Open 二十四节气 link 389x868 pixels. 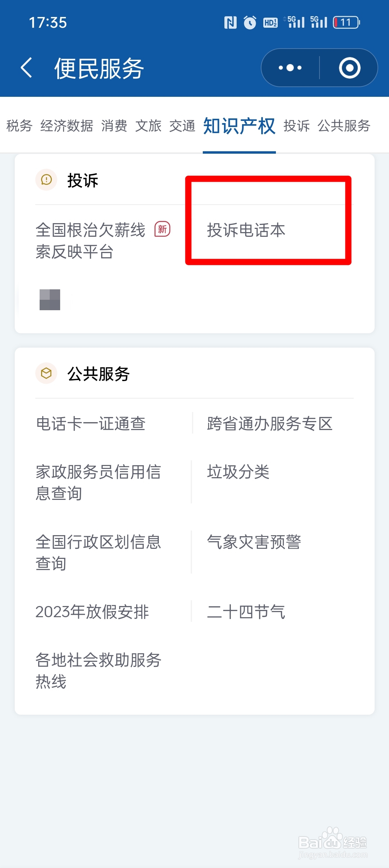246,612
